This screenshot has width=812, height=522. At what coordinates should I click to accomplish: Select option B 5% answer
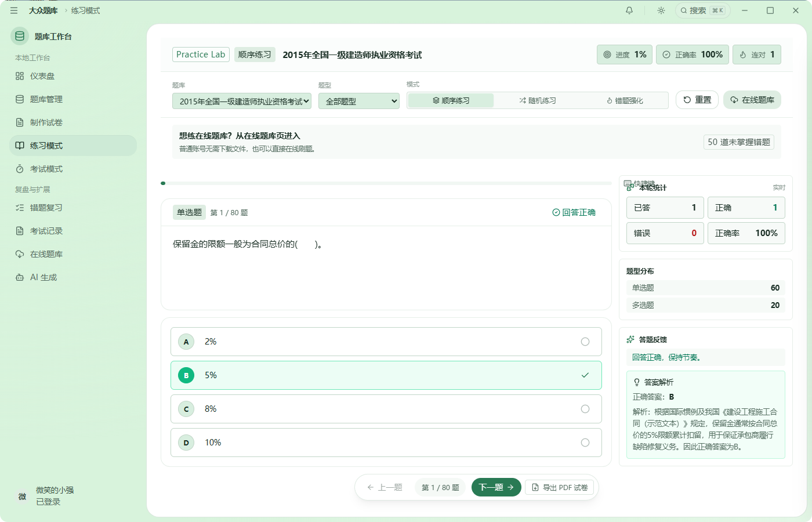coord(386,375)
